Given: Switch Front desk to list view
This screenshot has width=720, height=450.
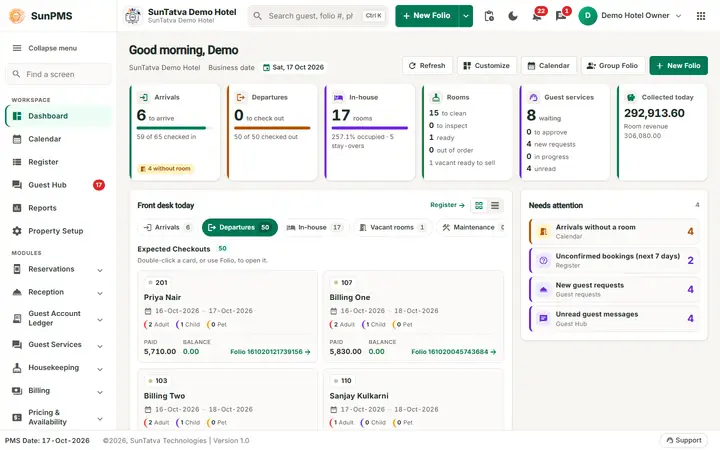Looking at the screenshot, I should tap(495, 205).
